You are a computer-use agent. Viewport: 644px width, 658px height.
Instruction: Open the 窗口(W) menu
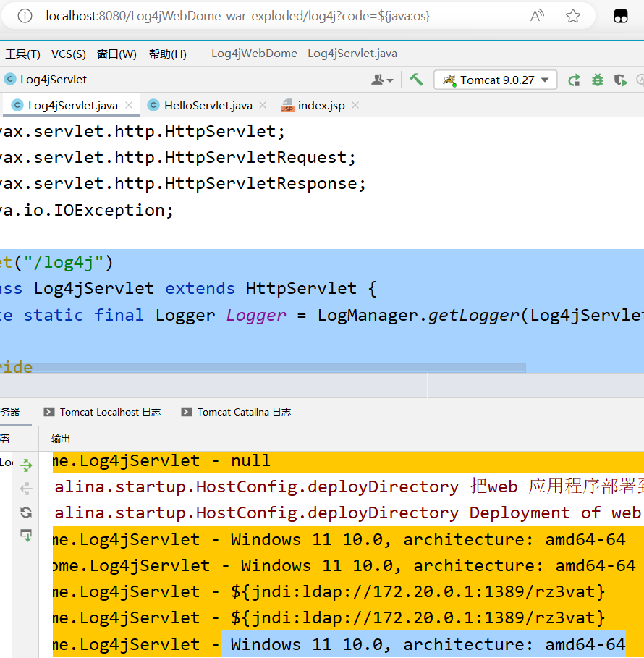pyautogui.click(x=116, y=54)
